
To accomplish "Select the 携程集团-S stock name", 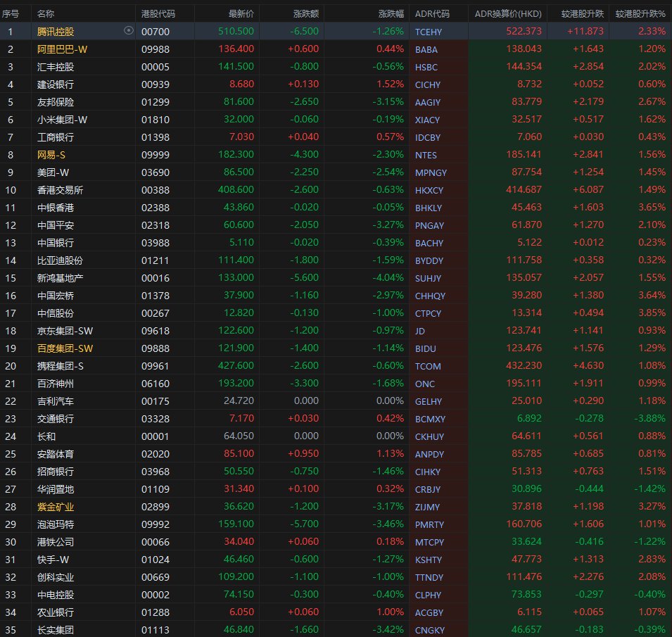I will click(61, 365).
